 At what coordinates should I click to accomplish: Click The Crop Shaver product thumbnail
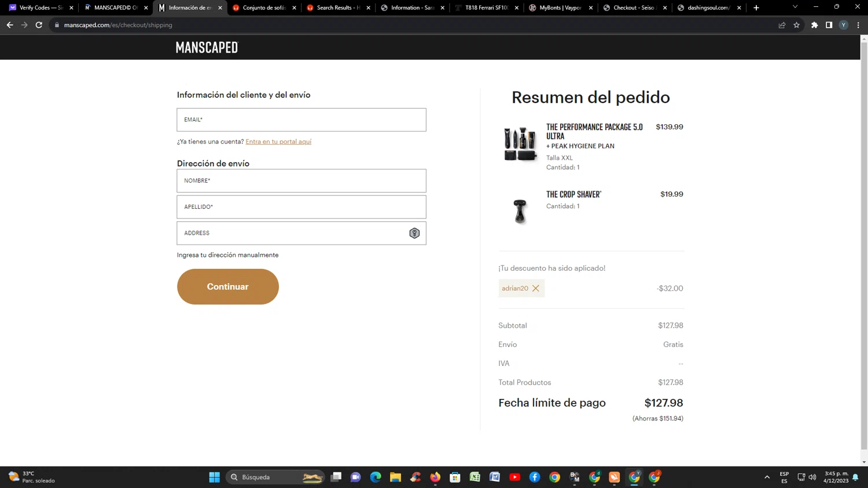coord(520,210)
